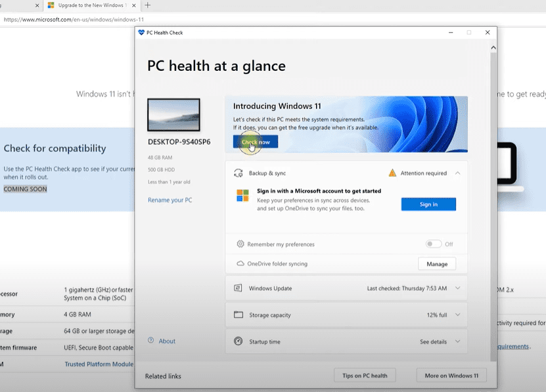Click the desktop PC thumbnail image
This screenshot has height=392, width=546.
coord(173,116)
